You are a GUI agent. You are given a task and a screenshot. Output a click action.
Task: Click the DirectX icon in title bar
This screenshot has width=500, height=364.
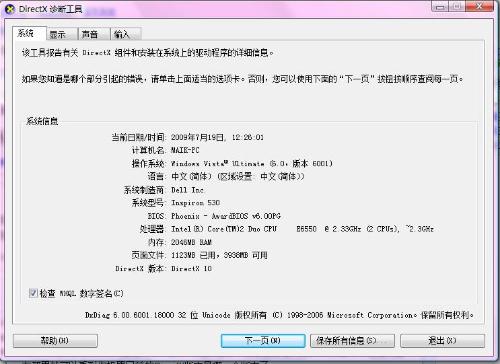point(10,9)
